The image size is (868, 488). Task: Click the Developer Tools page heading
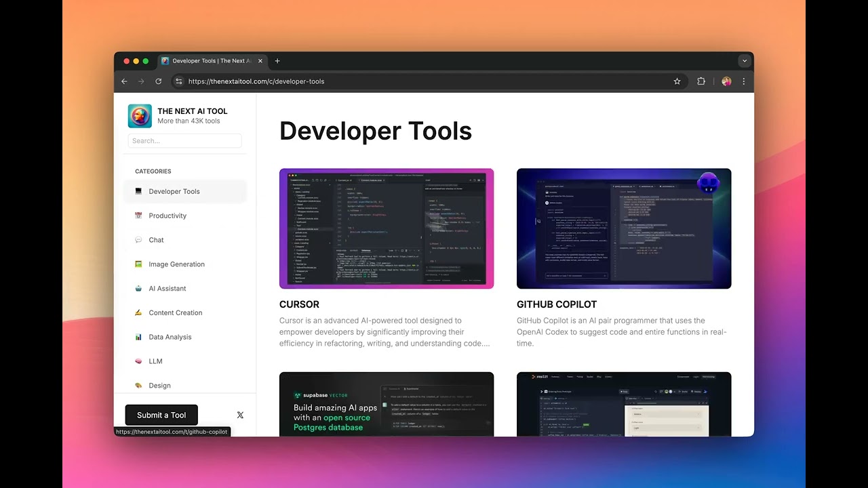[376, 131]
